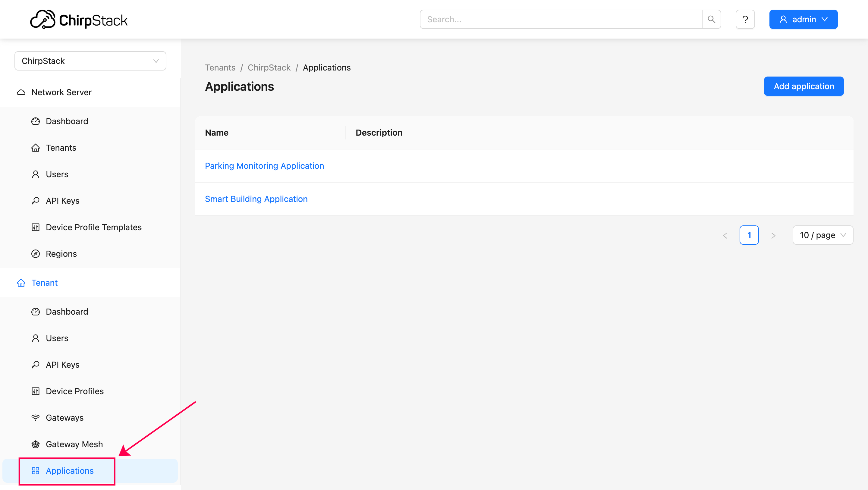Open Parking Monitoring Application link
868x490 pixels.
(x=264, y=166)
